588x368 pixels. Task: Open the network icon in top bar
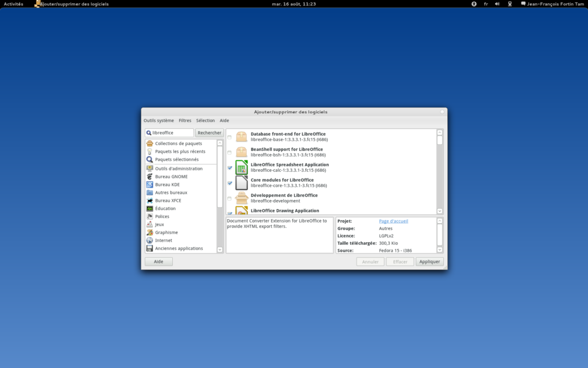click(510, 4)
